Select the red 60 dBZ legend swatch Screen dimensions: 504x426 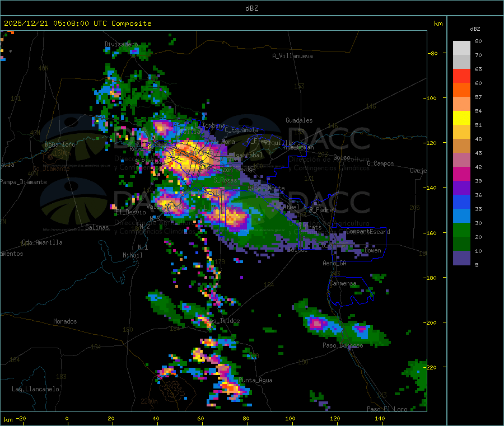pyautogui.click(x=461, y=76)
